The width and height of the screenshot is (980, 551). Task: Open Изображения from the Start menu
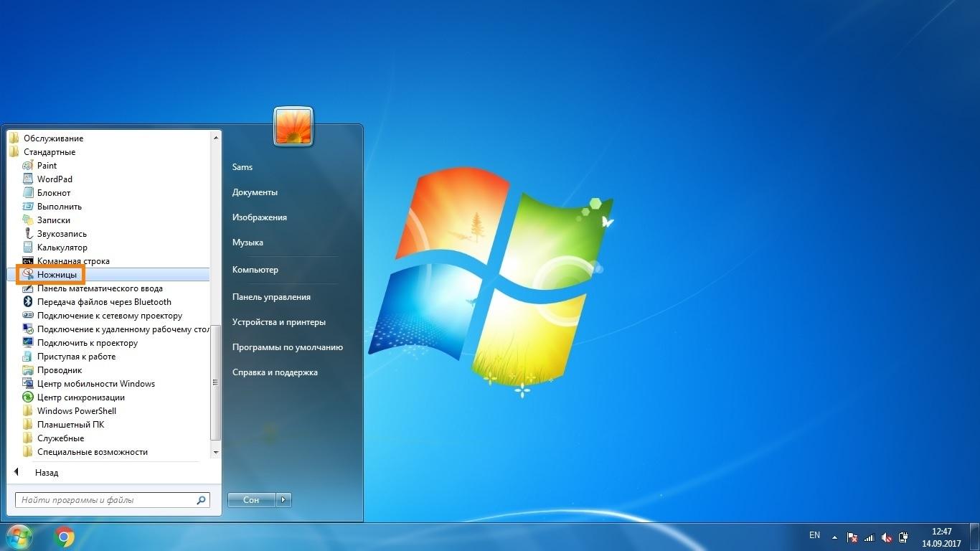point(260,217)
